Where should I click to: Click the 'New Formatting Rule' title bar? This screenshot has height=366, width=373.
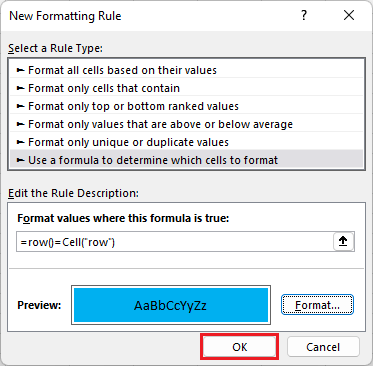click(x=65, y=16)
